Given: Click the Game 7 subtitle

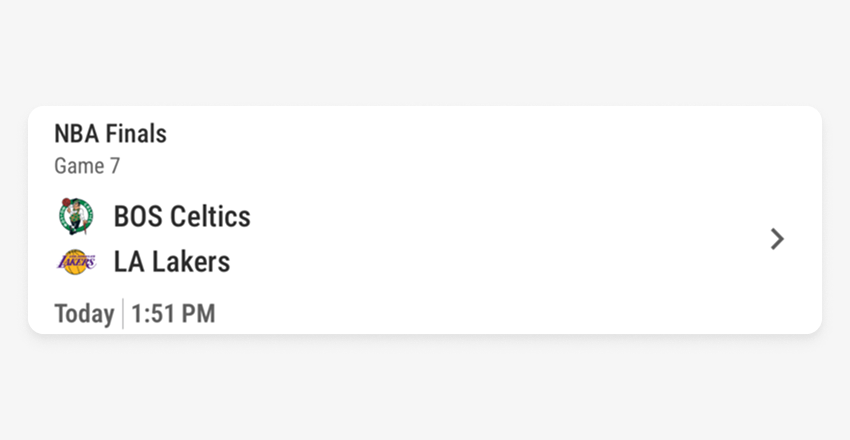Looking at the screenshot, I should coord(87,166).
